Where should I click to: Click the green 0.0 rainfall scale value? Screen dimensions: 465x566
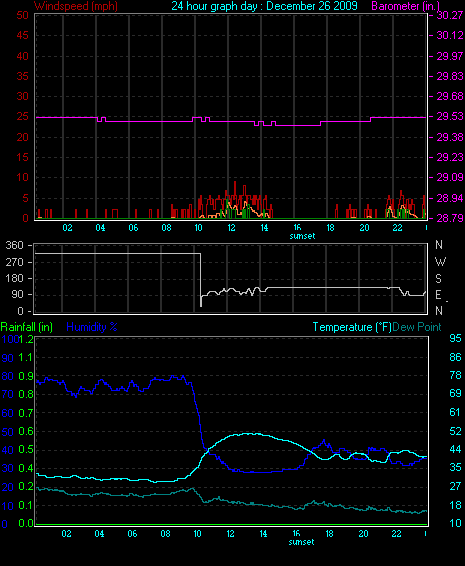[26, 523]
